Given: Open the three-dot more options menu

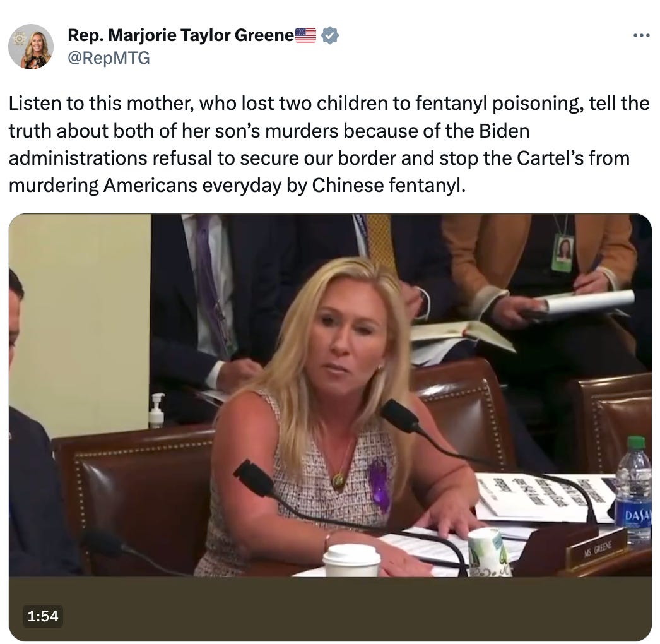Looking at the screenshot, I should (641, 36).
